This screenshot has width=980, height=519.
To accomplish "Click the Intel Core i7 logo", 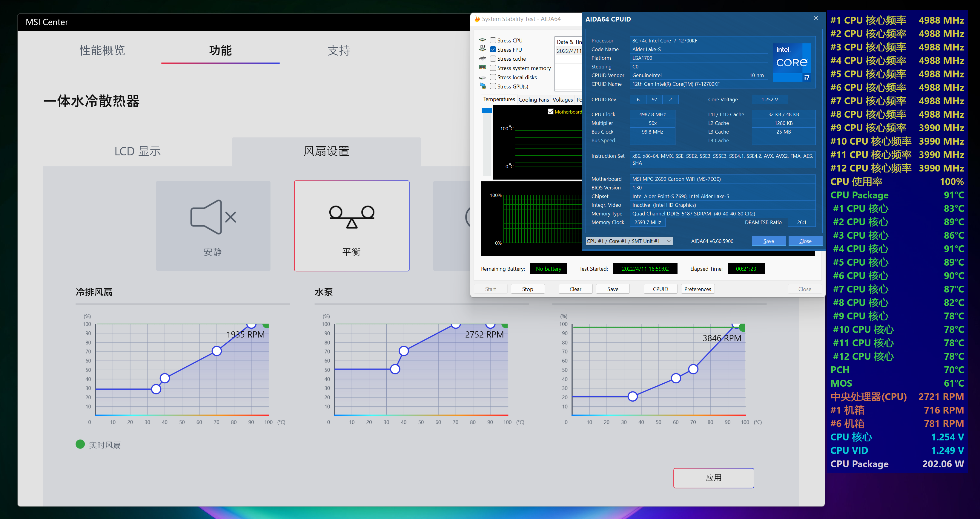I will point(793,62).
